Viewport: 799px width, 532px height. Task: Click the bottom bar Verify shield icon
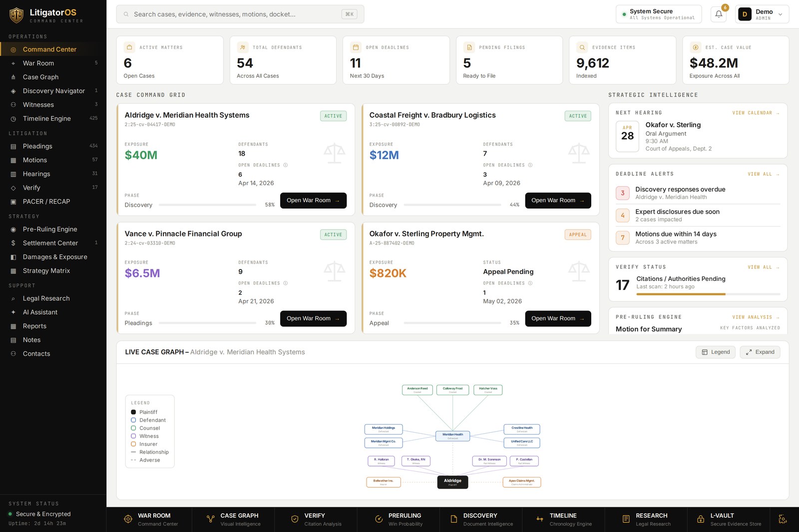click(x=295, y=519)
